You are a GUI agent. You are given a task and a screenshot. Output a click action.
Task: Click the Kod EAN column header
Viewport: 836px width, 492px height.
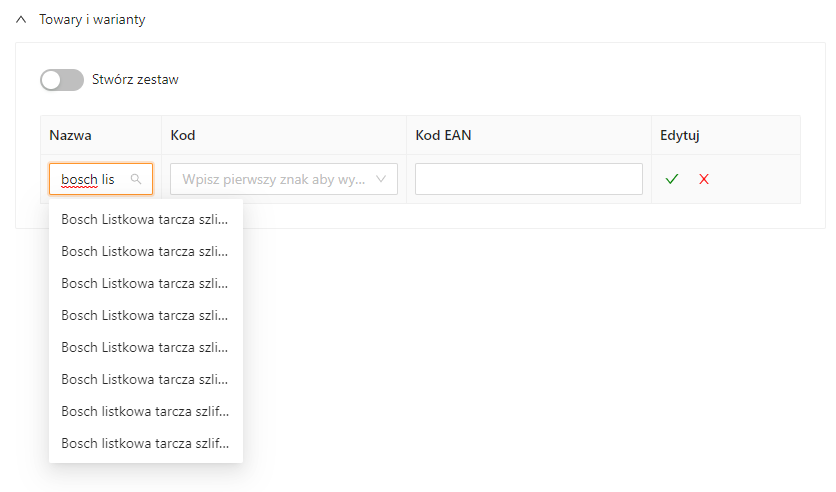point(443,135)
